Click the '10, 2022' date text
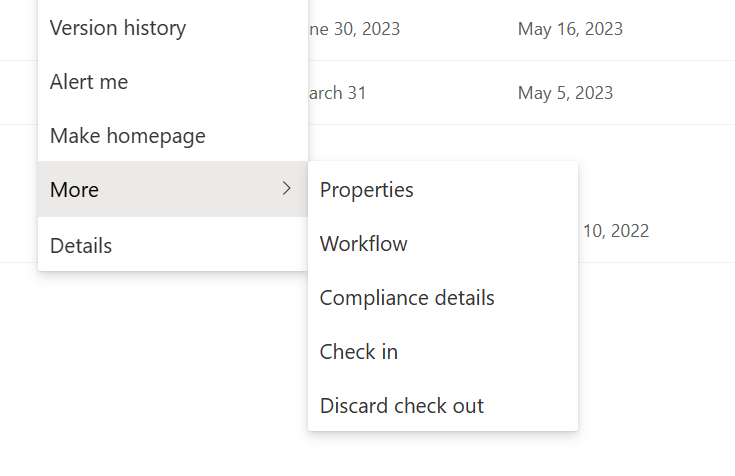 click(615, 231)
